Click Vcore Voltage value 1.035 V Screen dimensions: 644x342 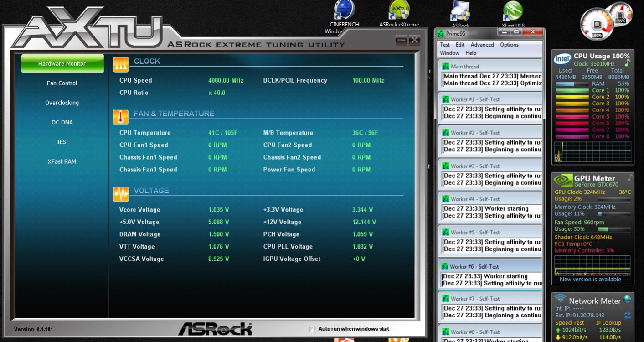(x=219, y=210)
